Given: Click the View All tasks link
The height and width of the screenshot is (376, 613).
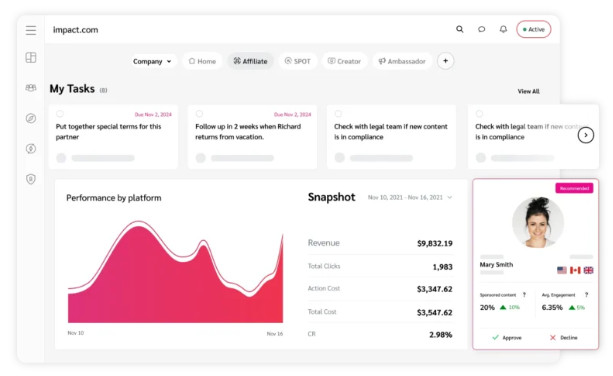Looking at the screenshot, I should point(529,91).
